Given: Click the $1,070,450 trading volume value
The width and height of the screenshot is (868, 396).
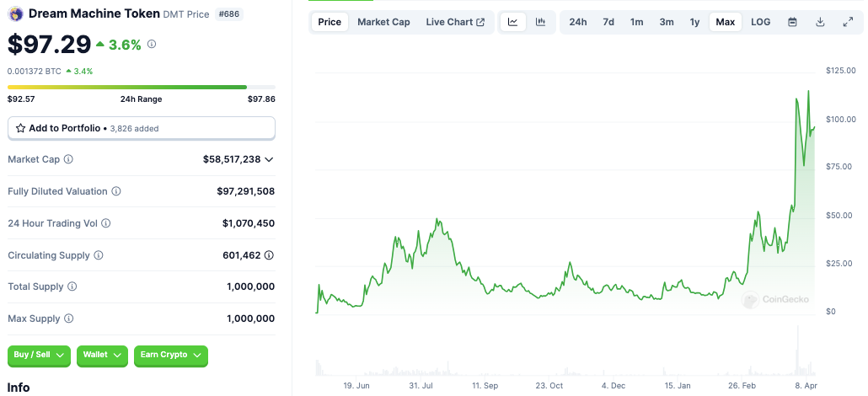Looking at the screenshot, I should click(x=249, y=223).
